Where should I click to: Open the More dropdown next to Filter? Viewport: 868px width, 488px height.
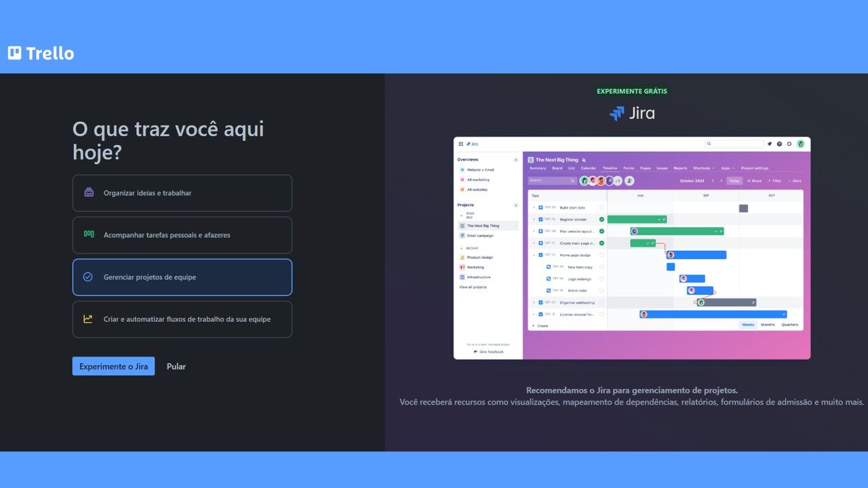pyautogui.click(x=795, y=181)
